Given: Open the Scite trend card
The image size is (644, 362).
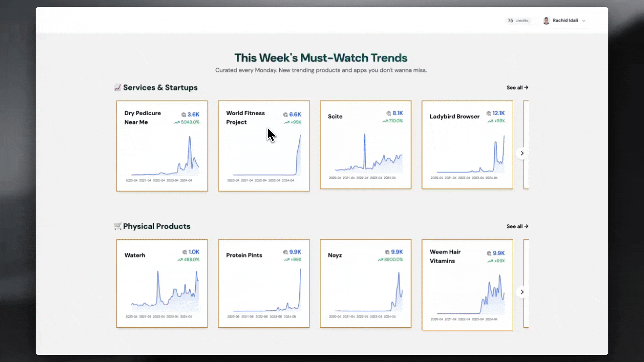Looking at the screenshot, I should 366,145.
